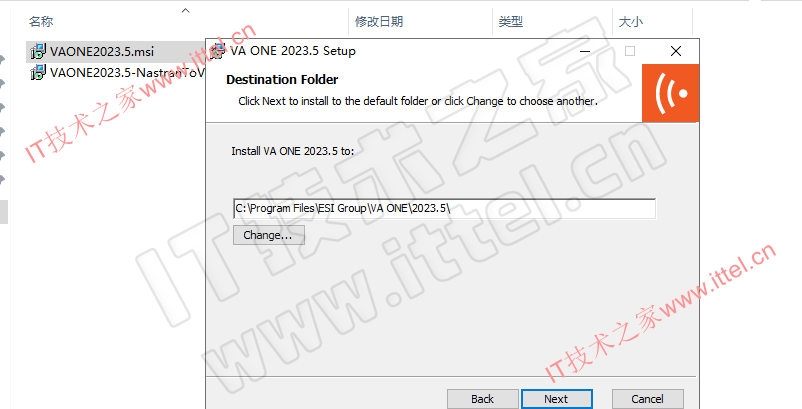Continue the installation with the Next button

coord(556,399)
